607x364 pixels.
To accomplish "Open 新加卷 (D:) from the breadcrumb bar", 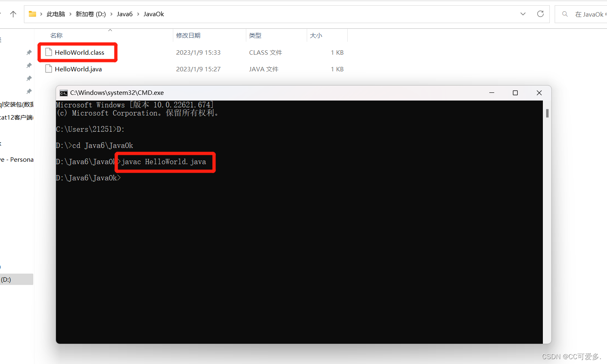I will pos(90,13).
